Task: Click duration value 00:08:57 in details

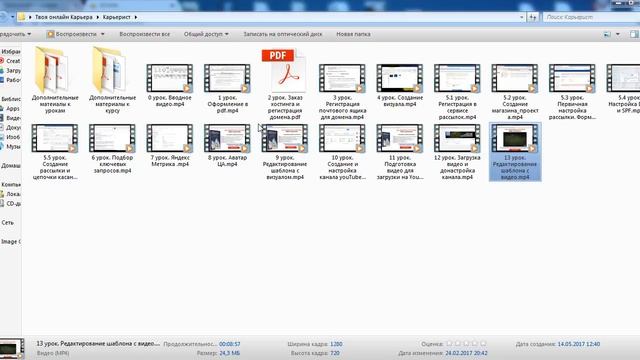Action: point(229,344)
